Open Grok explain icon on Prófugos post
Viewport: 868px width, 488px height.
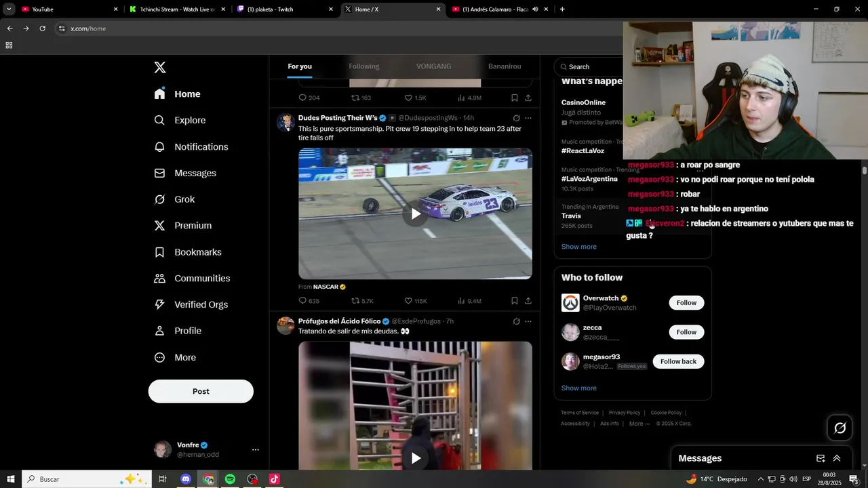(516, 321)
